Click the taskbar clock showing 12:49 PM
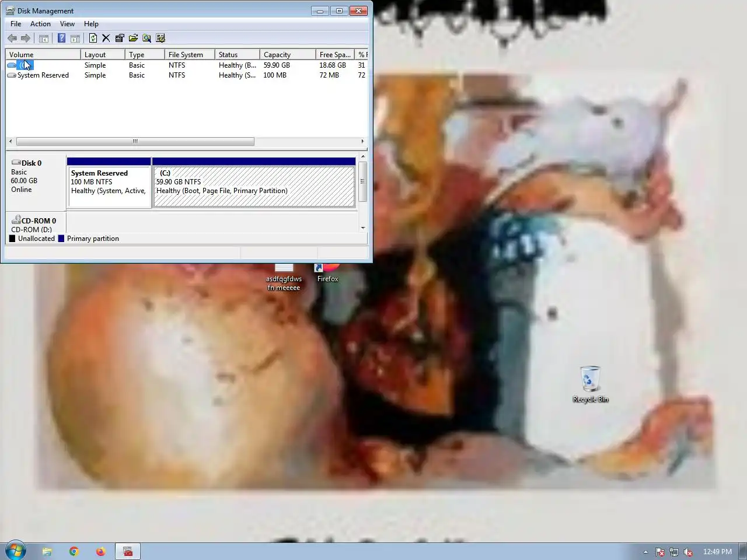The image size is (747, 560). (x=717, y=552)
